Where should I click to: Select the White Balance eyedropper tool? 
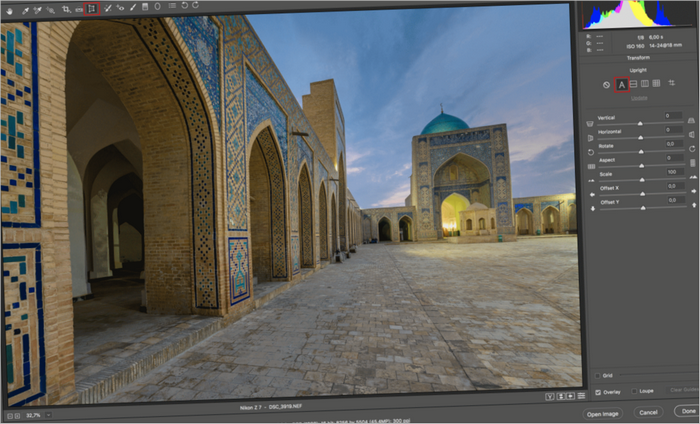(x=26, y=10)
